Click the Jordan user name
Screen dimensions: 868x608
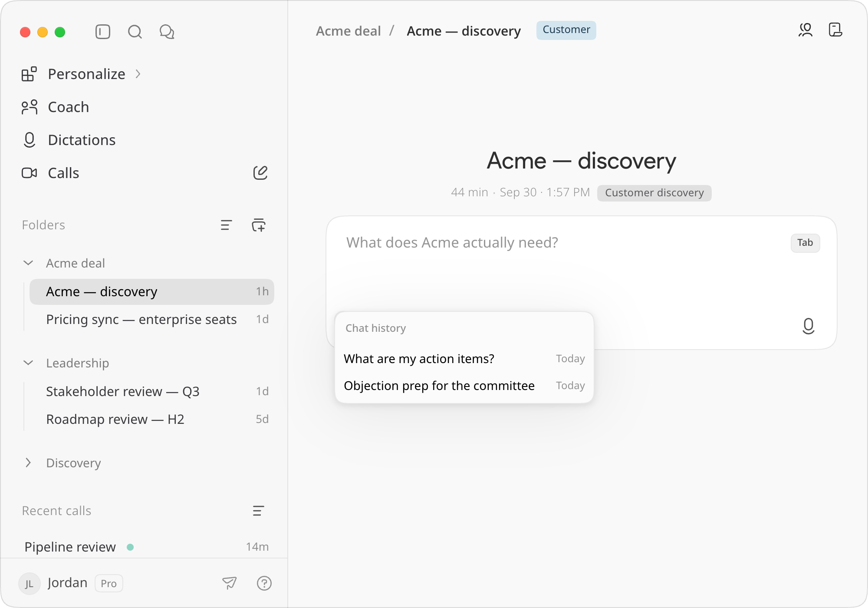pyautogui.click(x=68, y=583)
